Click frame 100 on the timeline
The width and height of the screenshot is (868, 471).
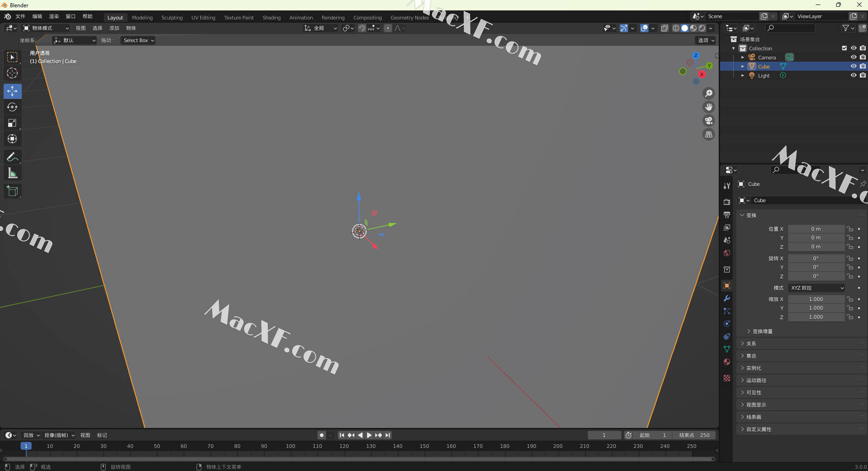(290, 446)
